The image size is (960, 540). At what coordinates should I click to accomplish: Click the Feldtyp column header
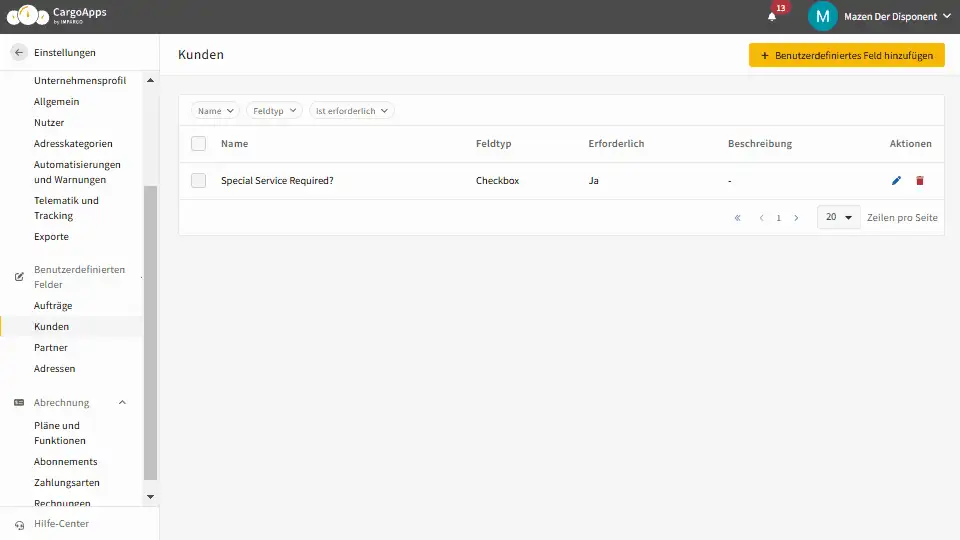click(x=493, y=144)
